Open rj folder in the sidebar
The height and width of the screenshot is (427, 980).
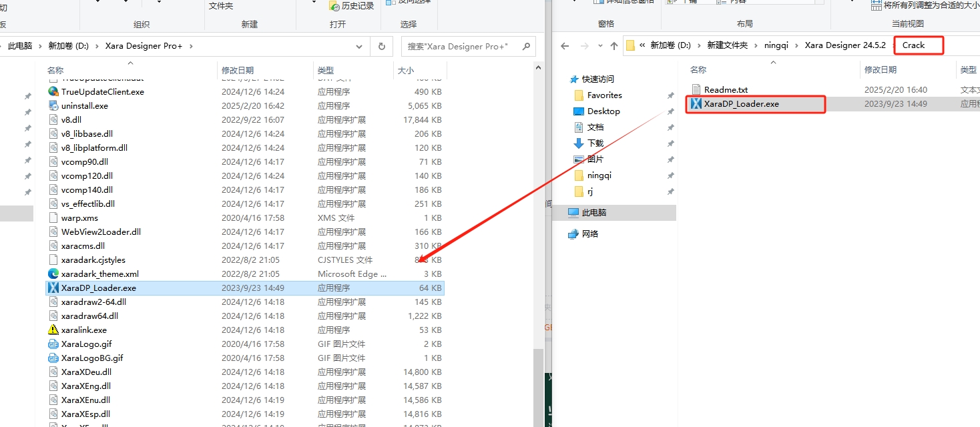point(590,191)
